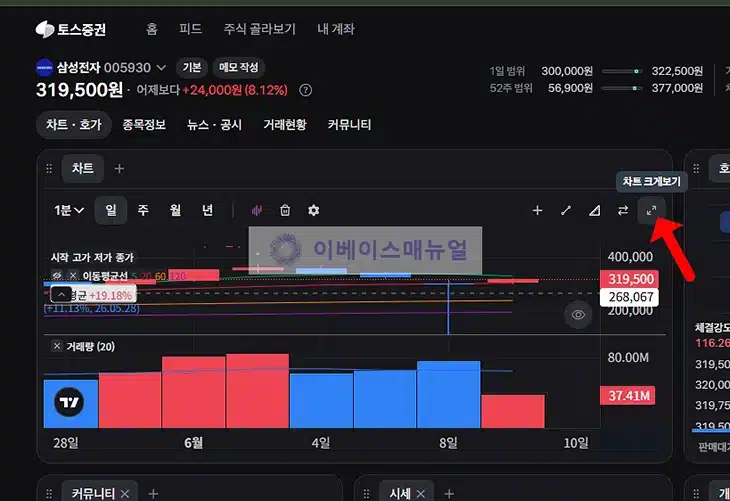The image size is (730, 501).
Task: Switch to the 뉴스 · 공시 tab
Action: pos(214,125)
